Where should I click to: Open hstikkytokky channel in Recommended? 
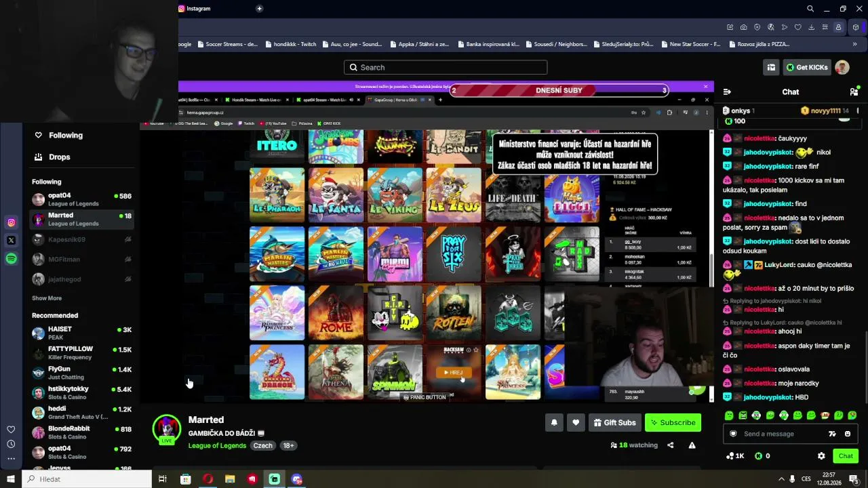(x=82, y=392)
